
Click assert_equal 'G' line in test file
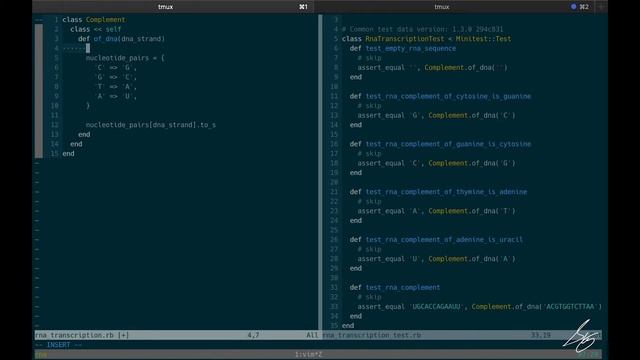point(436,116)
